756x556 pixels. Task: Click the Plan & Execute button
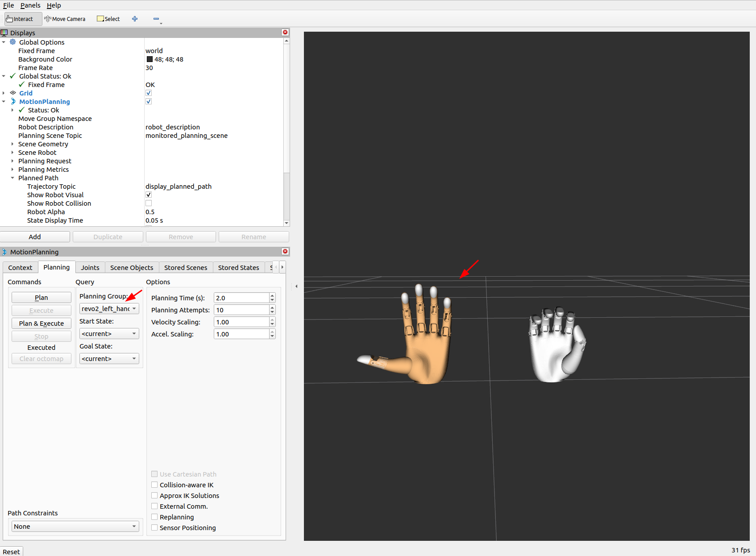coord(42,324)
